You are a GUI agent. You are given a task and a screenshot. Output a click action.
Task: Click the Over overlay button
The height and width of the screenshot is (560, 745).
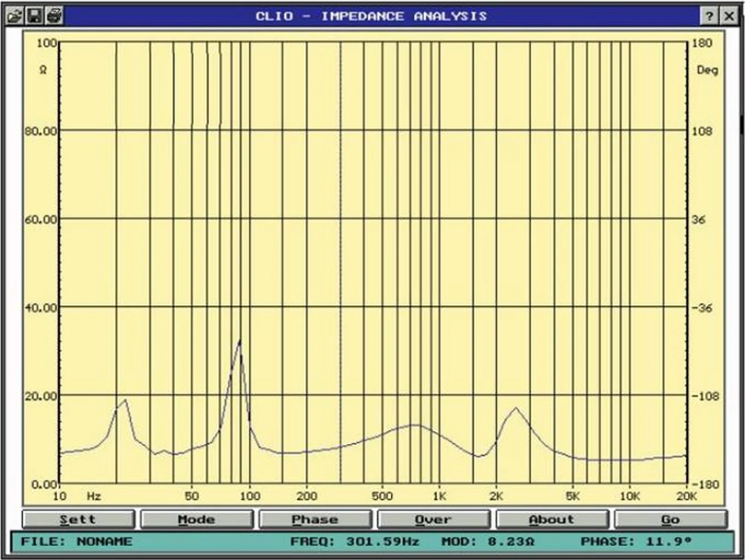434,519
